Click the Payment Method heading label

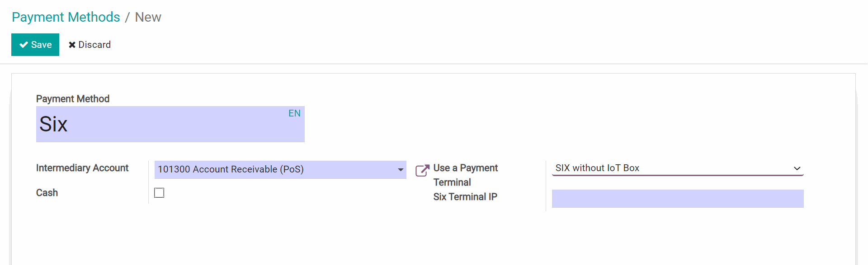(x=73, y=99)
